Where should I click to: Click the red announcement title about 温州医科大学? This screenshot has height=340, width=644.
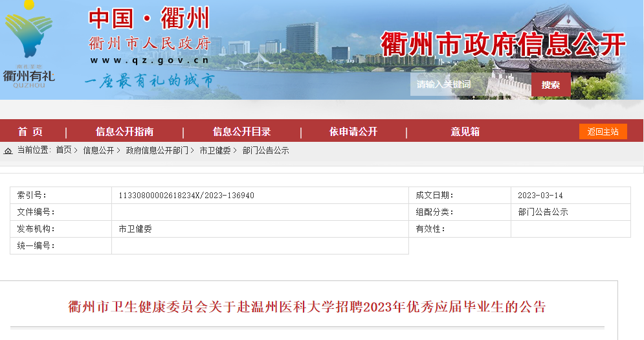[x=307, y=306]
